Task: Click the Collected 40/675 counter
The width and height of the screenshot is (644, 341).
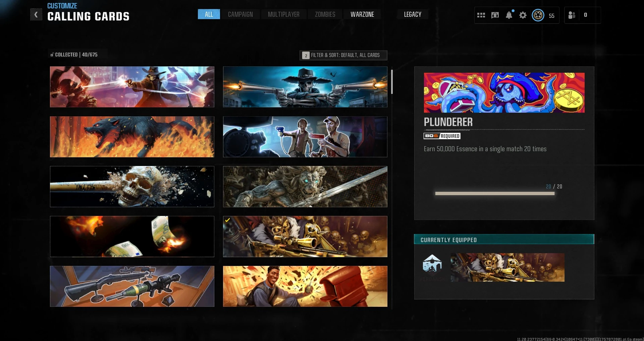Action: tap(76, 55)
